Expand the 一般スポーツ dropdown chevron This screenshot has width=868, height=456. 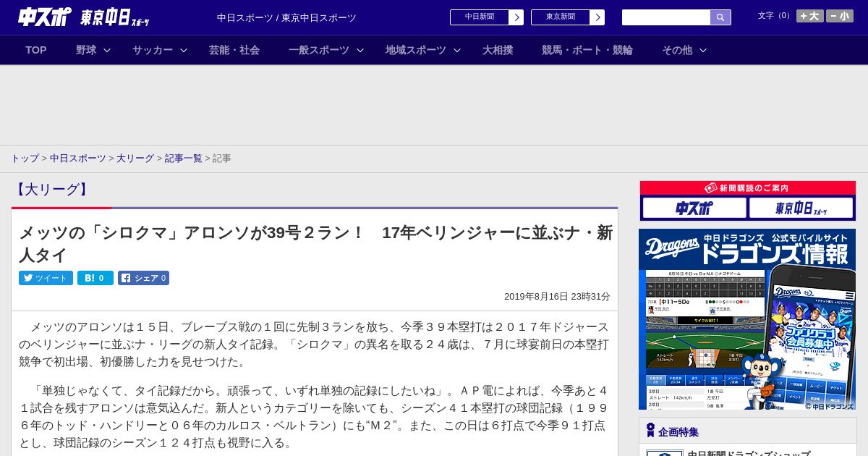(x=360, y=50)
